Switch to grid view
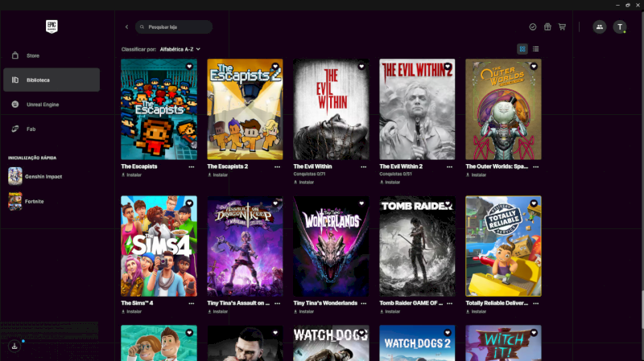This screenshot has width=644, height=361. tap(522, 49)
